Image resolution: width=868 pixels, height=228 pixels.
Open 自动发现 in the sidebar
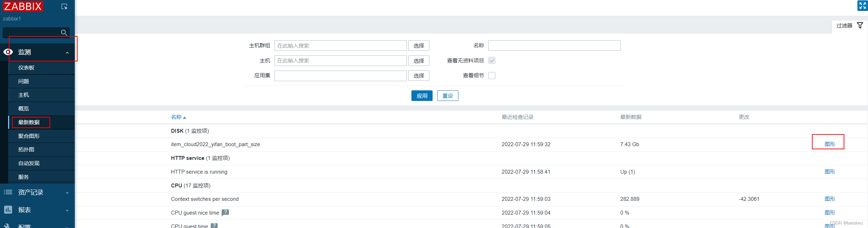[x=41, y=163]
